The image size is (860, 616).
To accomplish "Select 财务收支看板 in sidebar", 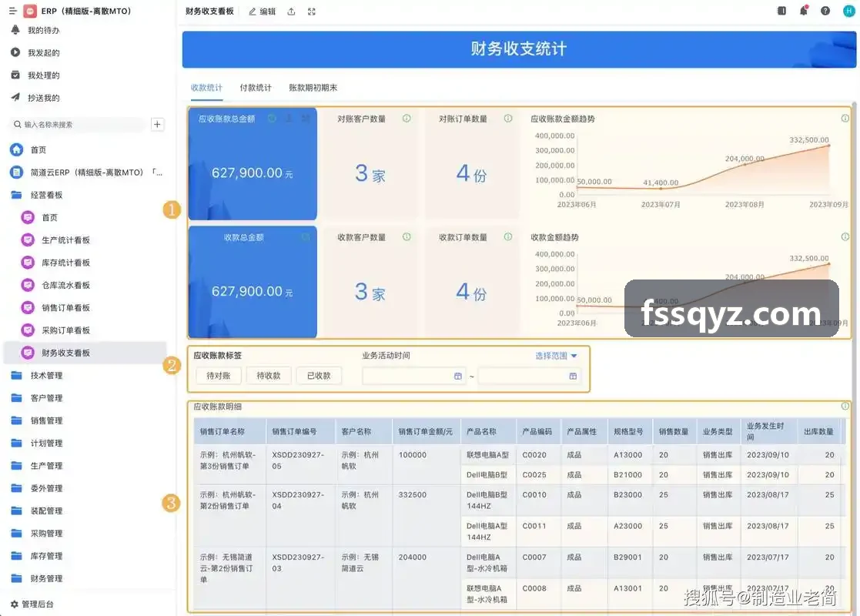I will 85,353.
